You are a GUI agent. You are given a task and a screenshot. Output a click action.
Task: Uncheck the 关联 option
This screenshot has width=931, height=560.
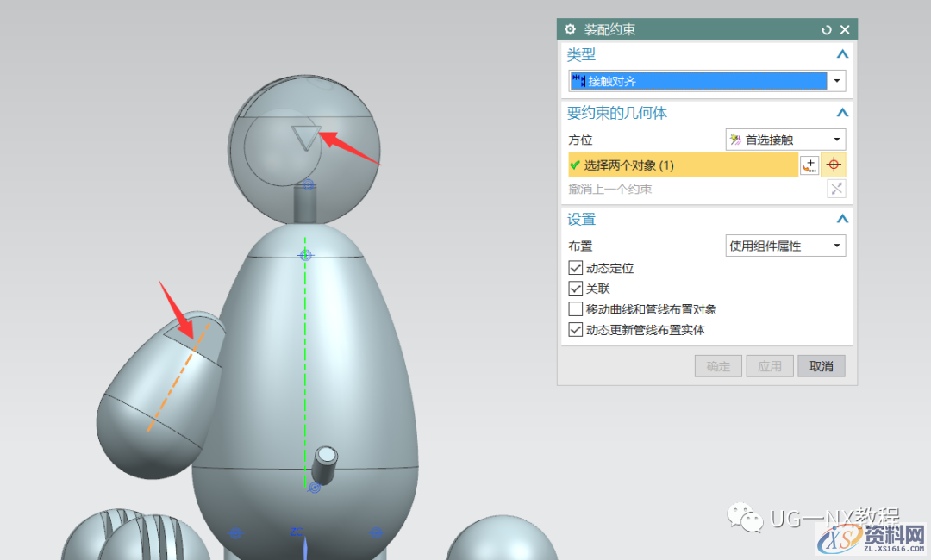575,289
